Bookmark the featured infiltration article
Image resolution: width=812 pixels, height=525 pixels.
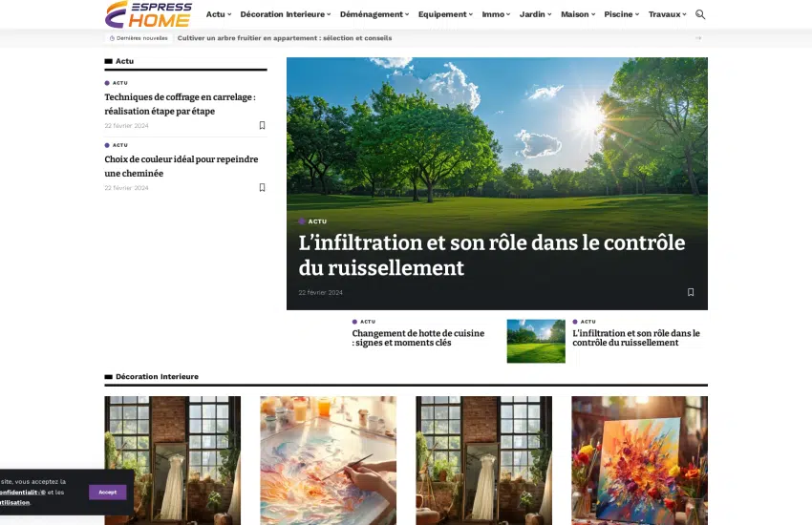(x=691, y=292)
